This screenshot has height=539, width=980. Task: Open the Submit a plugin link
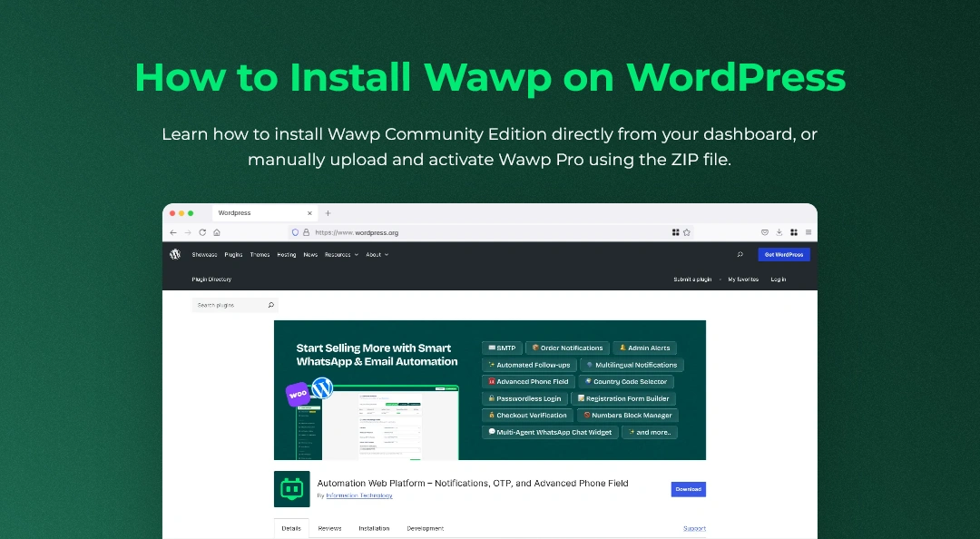click(692, 279)
